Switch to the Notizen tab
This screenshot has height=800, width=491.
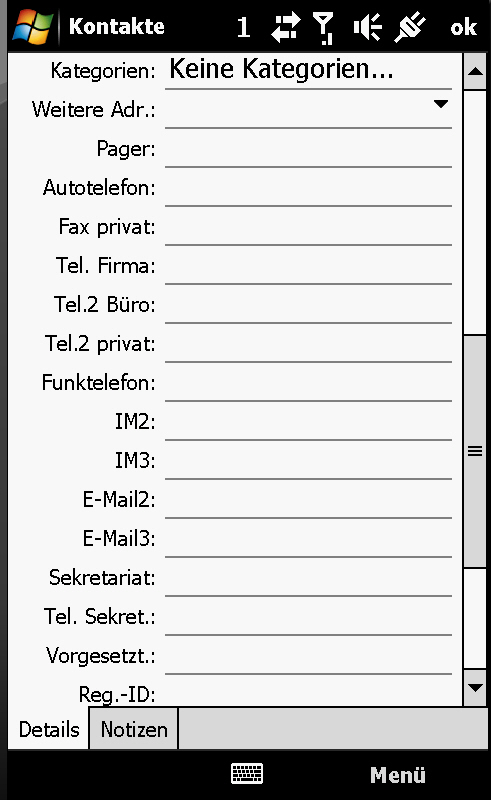tap(134, 729)
